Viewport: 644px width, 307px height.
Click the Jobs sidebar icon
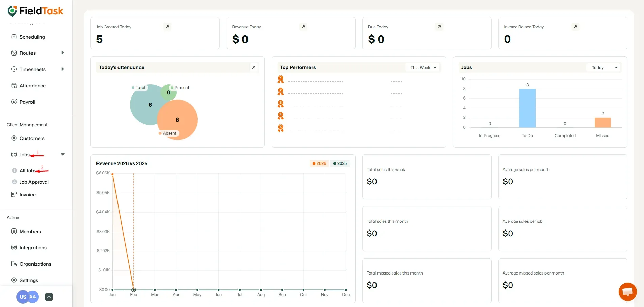coord(14,154)
